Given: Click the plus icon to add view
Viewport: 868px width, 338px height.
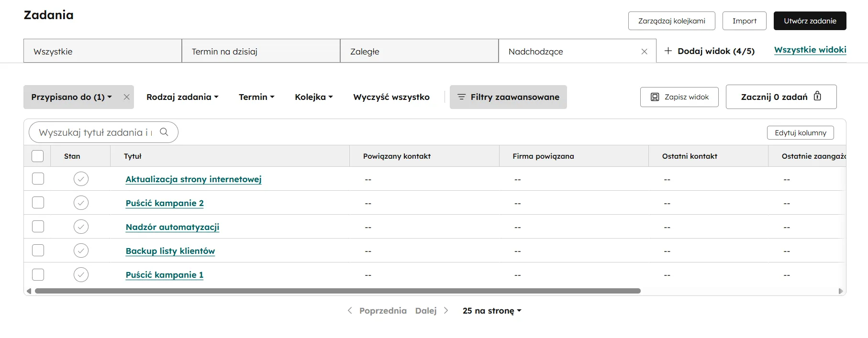Looking at the screenshot, I should [x=668, y=51].
